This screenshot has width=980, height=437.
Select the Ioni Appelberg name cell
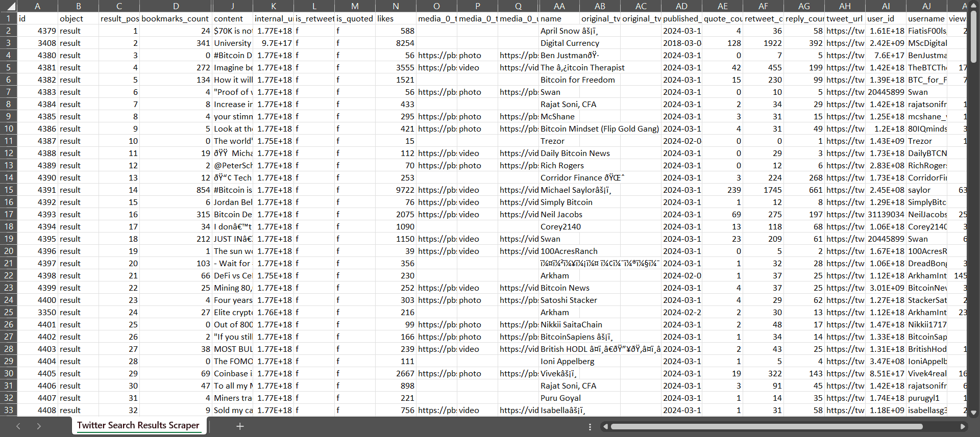pyautogui.click(x=559, y=361)
